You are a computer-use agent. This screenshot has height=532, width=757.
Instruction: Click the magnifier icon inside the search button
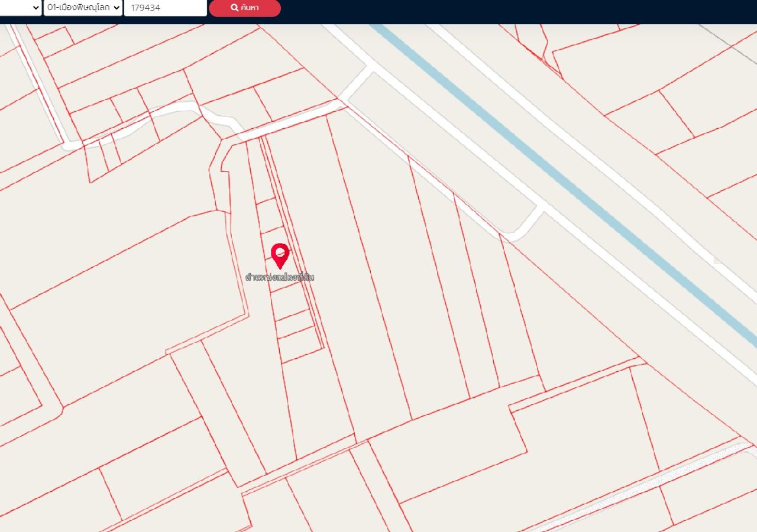point(234,8)
